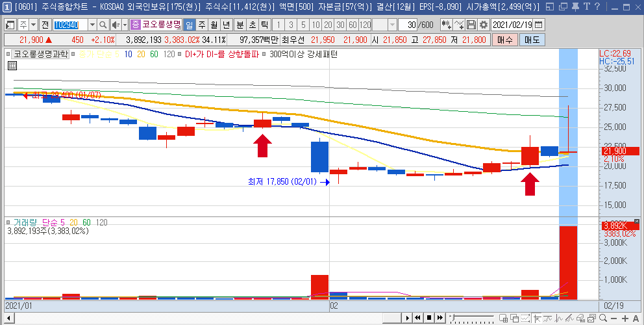Click the 102940 stock code field

[70, 25]
